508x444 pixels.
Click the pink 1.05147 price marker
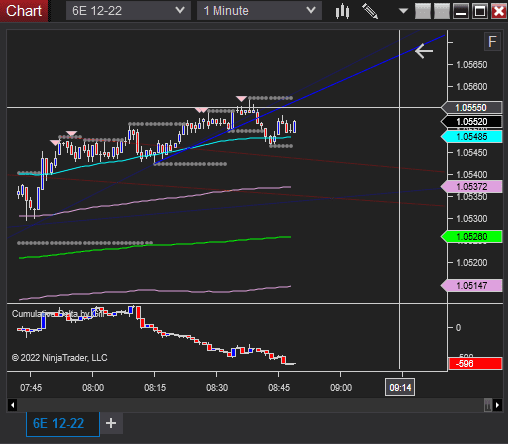[x=472, y=286]
